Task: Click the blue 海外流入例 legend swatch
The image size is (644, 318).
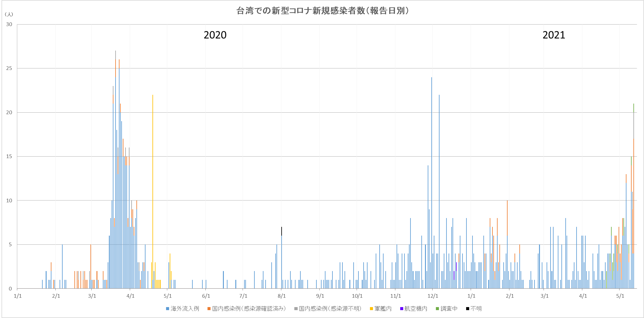Action: click(167, 309)
